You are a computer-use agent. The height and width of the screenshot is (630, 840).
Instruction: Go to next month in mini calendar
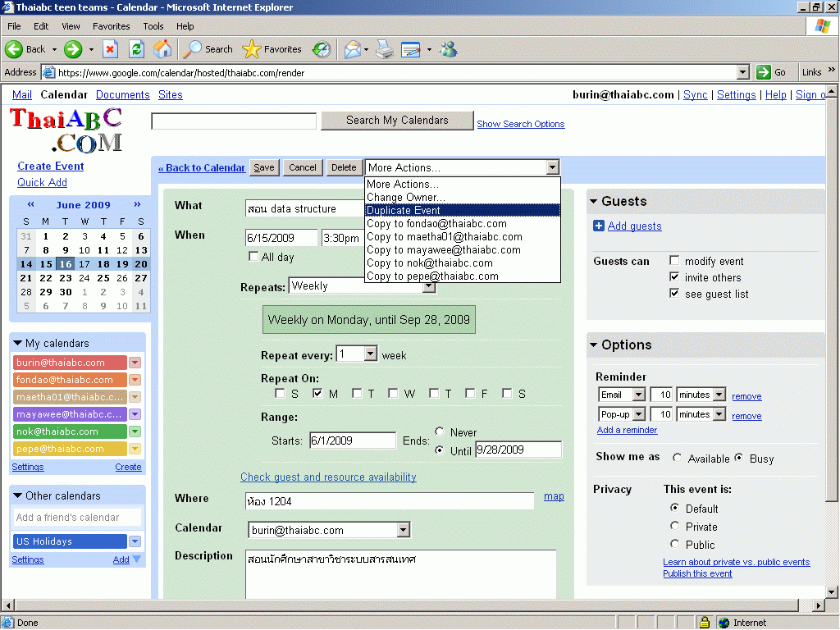(137, 205)
